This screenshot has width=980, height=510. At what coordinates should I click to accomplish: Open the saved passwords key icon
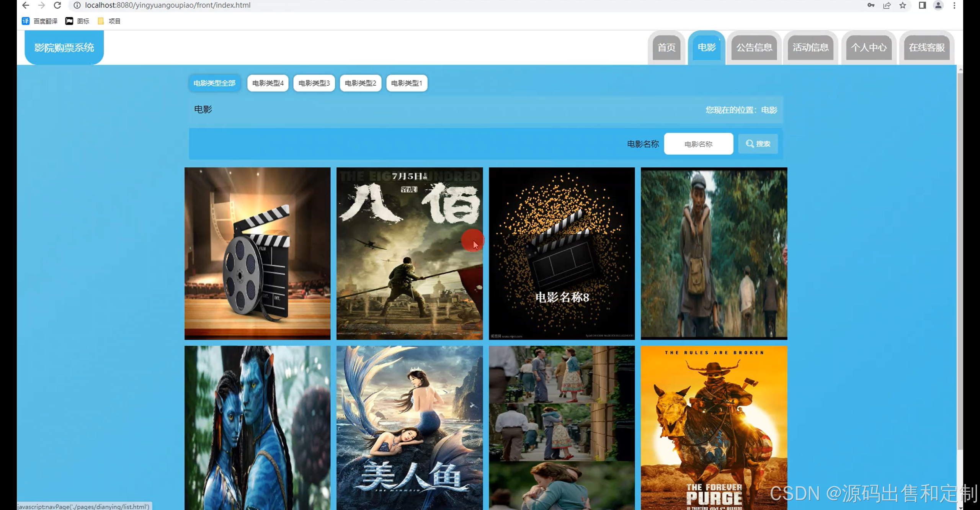[871, 5]
